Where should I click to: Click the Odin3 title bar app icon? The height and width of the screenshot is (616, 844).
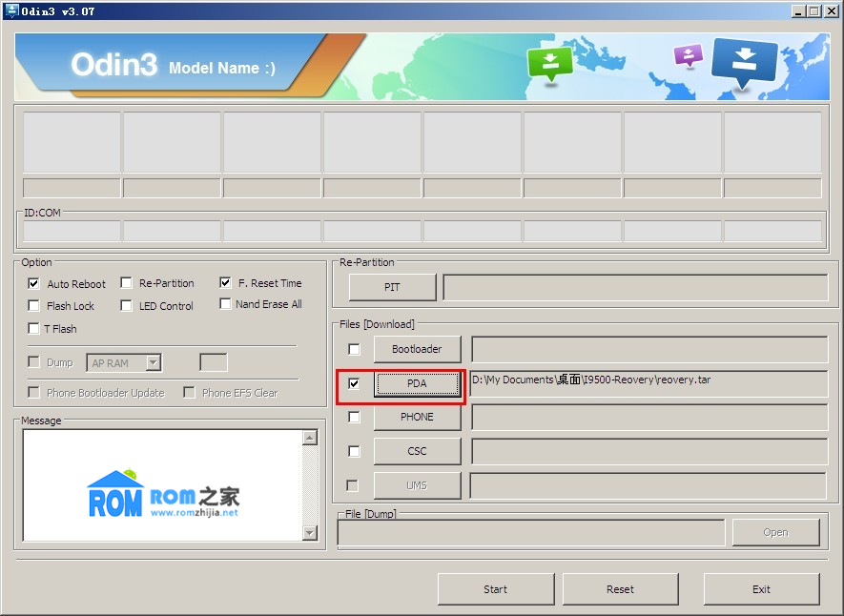11,10
